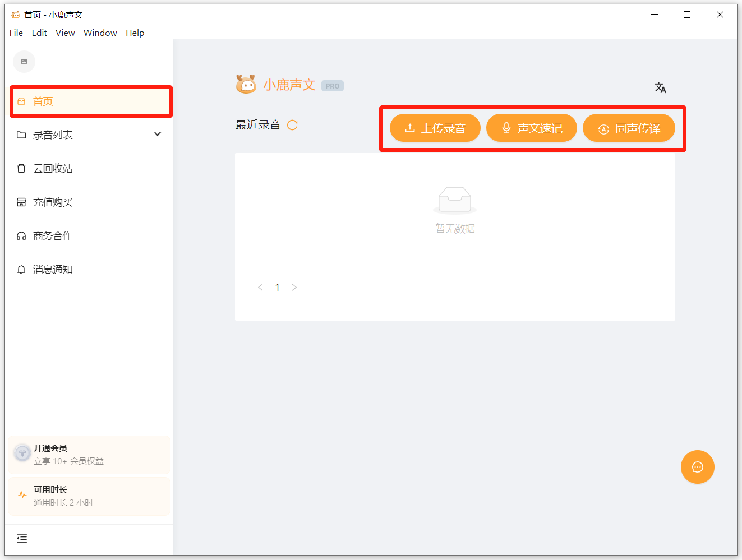Select page 1 in pagination

coord(277,288)
